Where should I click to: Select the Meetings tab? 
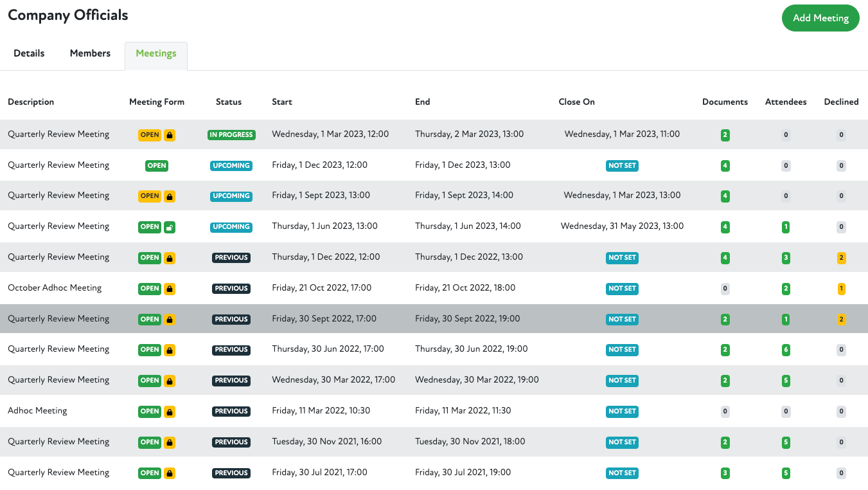click(156, 53)
